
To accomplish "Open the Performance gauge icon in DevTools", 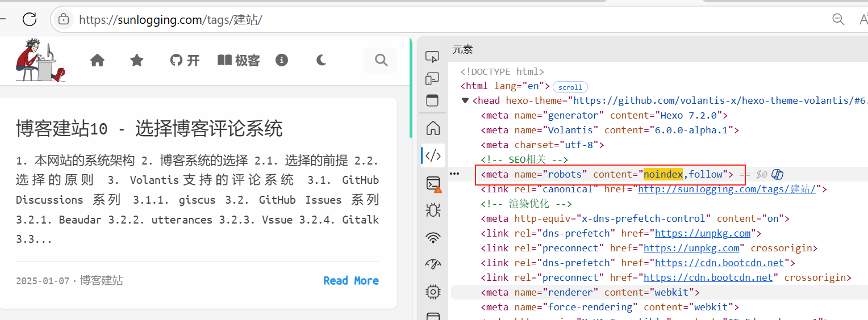I will point(433,264).
